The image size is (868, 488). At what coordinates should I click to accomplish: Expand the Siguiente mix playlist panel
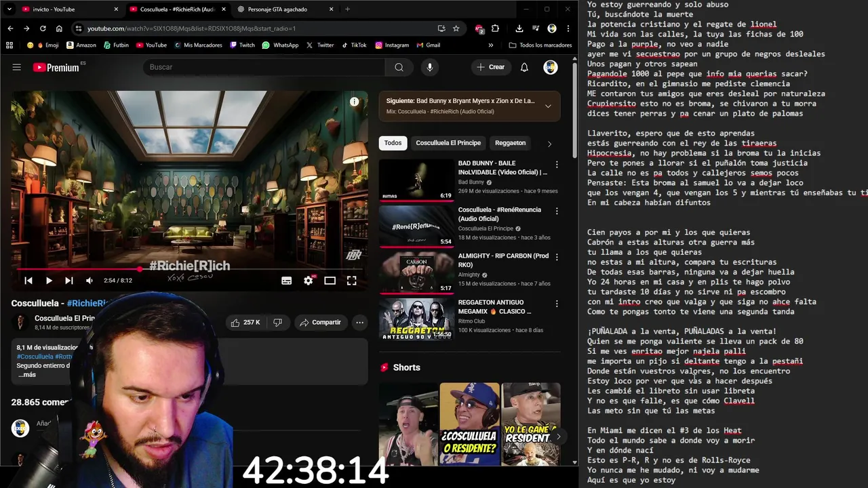[x=548, y=106]
